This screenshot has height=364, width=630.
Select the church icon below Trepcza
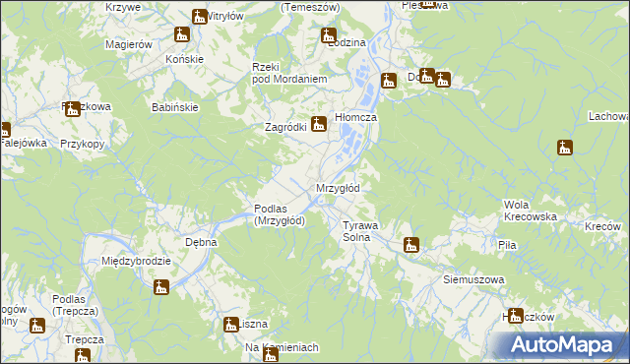[83, 356]
